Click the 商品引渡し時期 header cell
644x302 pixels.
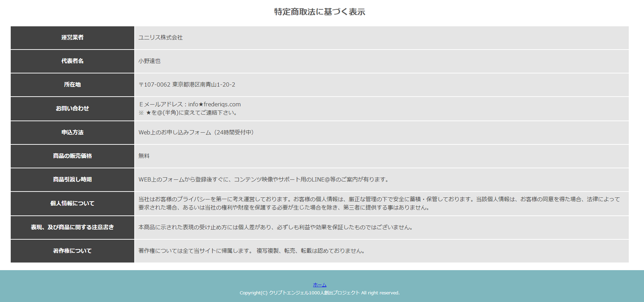(72, 179)
